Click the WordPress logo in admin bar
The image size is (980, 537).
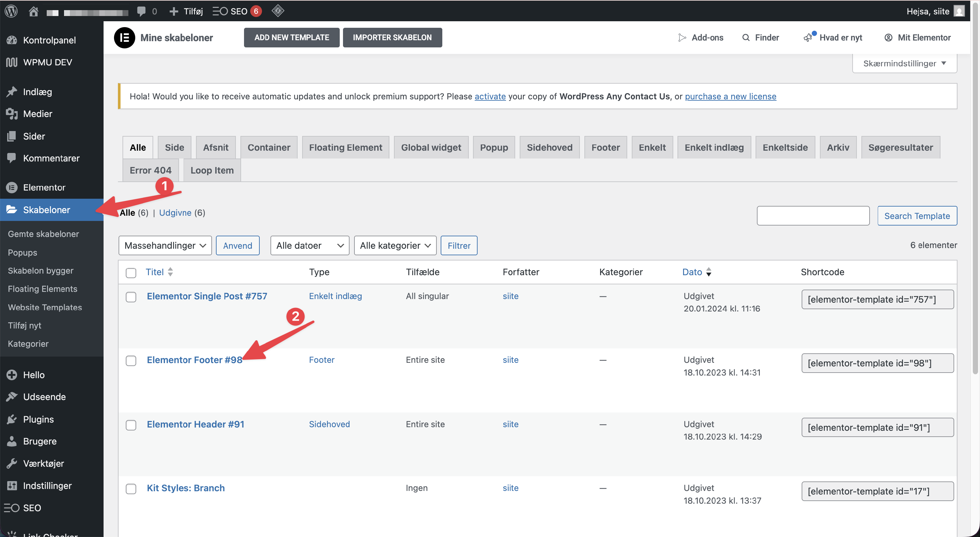coord(11,11)
